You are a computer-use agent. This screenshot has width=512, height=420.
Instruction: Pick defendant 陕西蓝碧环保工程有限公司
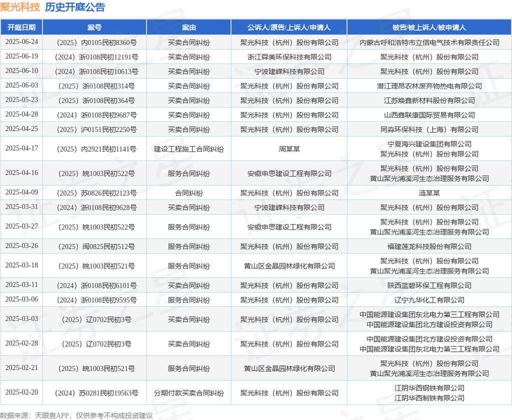(x=429, y=286)
